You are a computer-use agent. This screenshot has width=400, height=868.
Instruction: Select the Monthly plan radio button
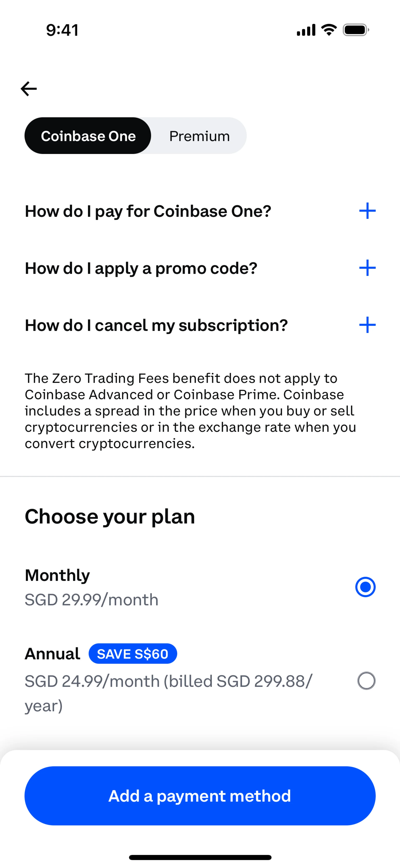point(365,587)
